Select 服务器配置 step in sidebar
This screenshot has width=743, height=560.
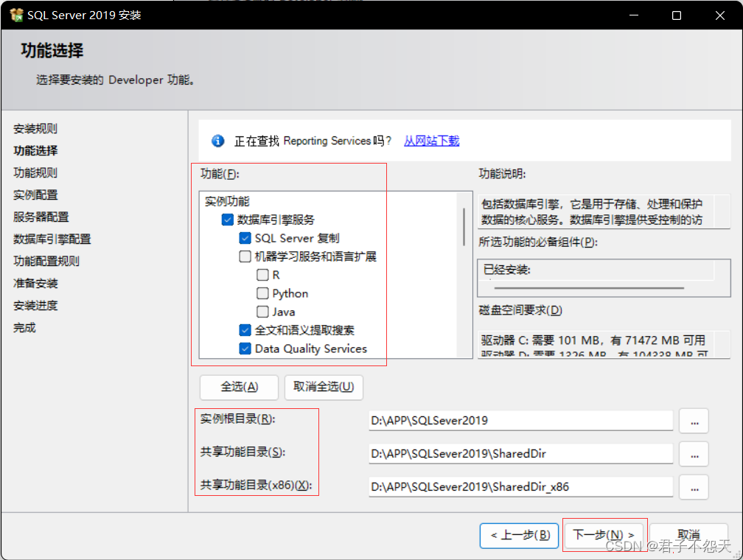pyautogui.click(x=41, y=217)
